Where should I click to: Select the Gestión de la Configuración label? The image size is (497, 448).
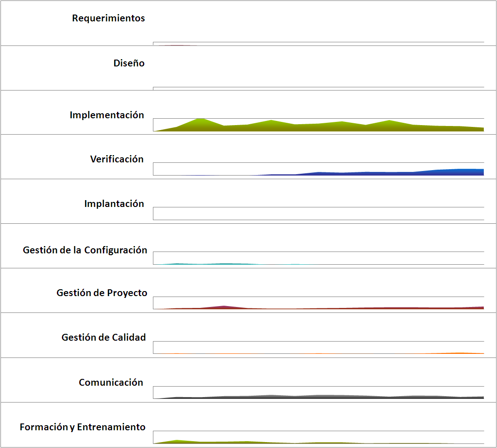tap(85, 250)
